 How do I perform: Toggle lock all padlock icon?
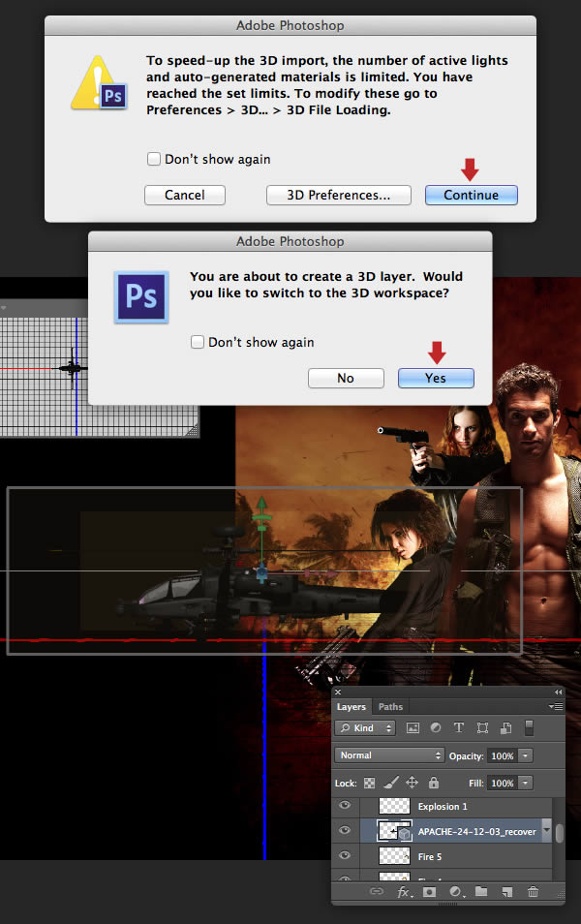tap(434, 783)
